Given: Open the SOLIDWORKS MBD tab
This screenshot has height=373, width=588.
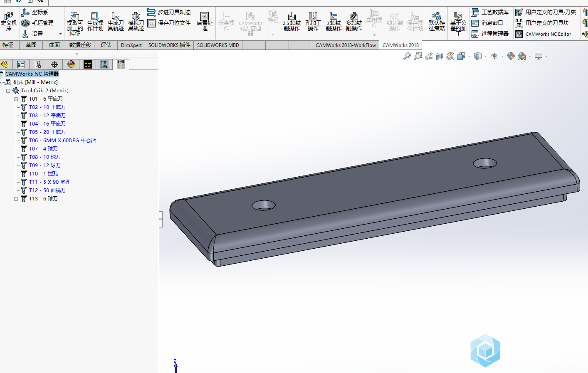Looking at the screenshot, I should (218, 45).
